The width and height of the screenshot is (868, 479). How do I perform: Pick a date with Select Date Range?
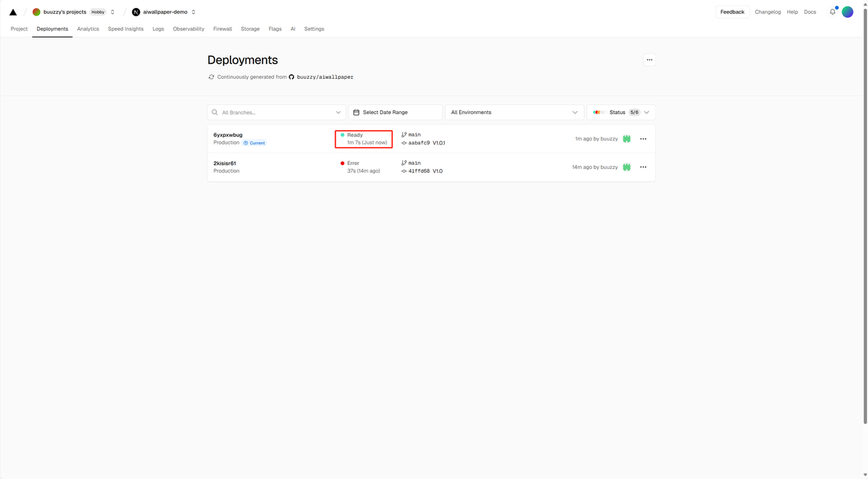pyautogui.click(x=395, y=113)
